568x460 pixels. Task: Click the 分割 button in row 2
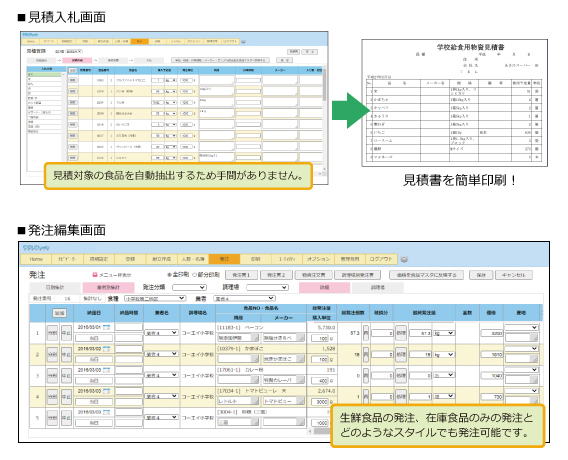pos(53,355)
